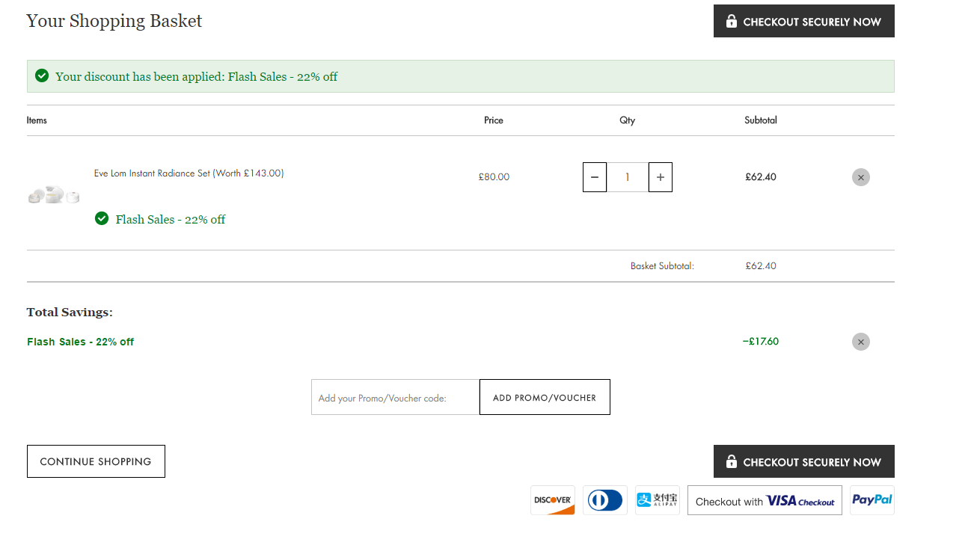
Task: Click the Continue Shopping button
Action: click(96, 461)
